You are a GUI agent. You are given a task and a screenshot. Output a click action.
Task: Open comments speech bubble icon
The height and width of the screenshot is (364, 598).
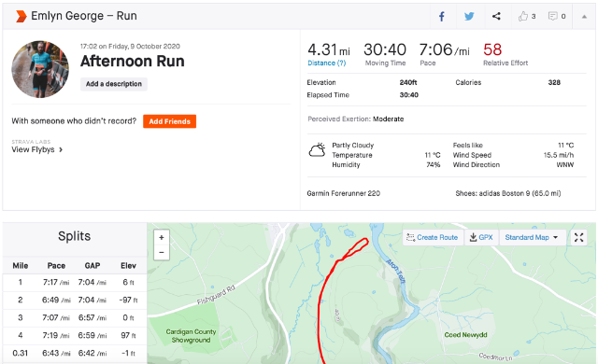pyautogui.click(x=552, y=17)
